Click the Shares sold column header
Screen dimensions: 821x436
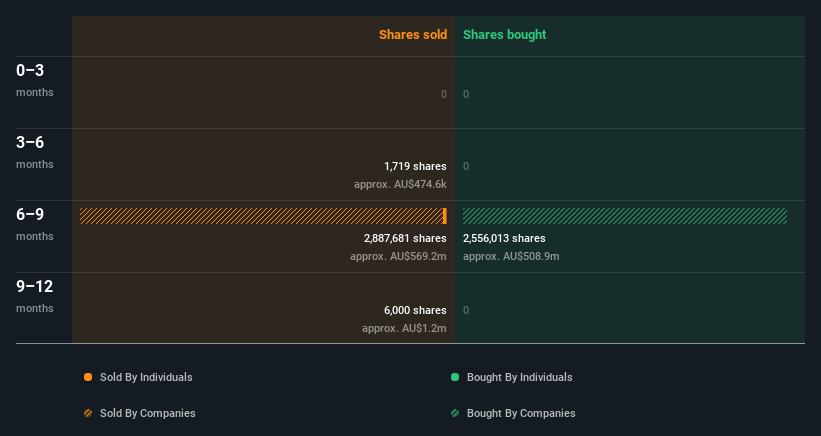(413, 35)
